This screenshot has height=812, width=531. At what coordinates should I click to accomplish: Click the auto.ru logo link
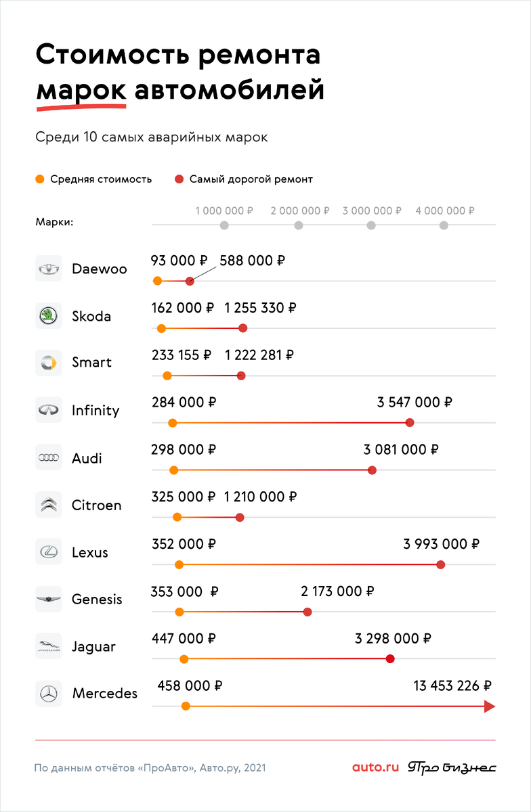point(375,767)
